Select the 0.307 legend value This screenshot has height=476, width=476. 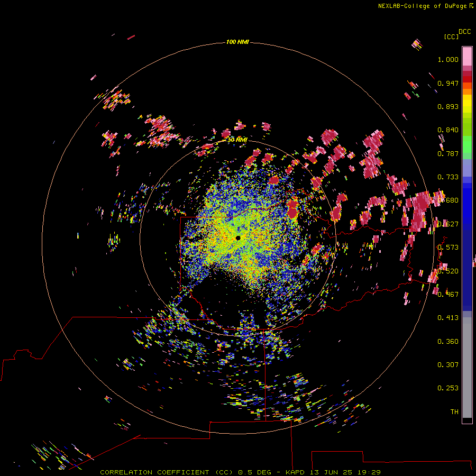448,365
